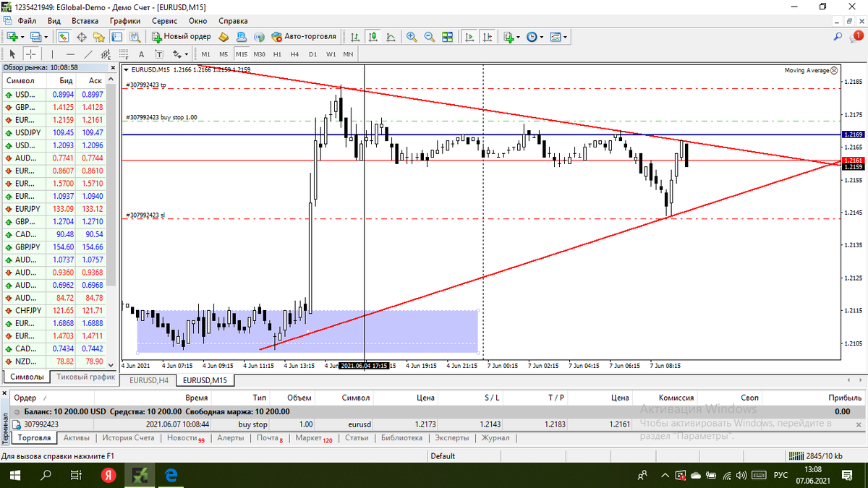
Task: Switch to the Тиковый график tab
Action: (x=85, y=377)
